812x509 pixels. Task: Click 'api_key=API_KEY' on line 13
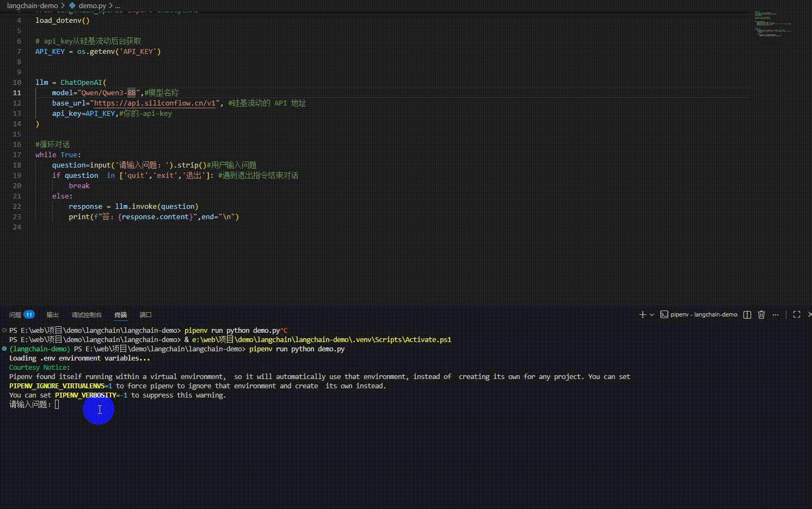click(x=84, y=114)
